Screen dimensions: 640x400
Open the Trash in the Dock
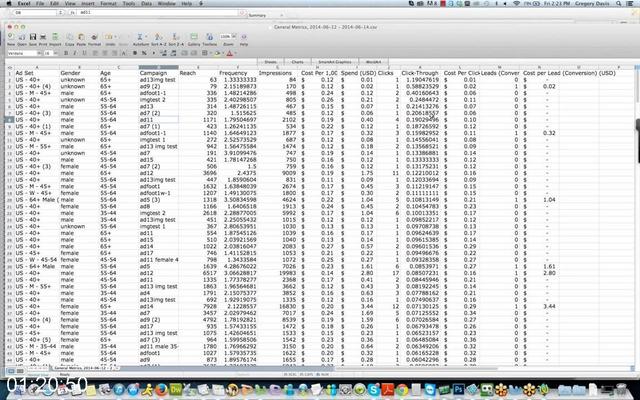[622, 389]
